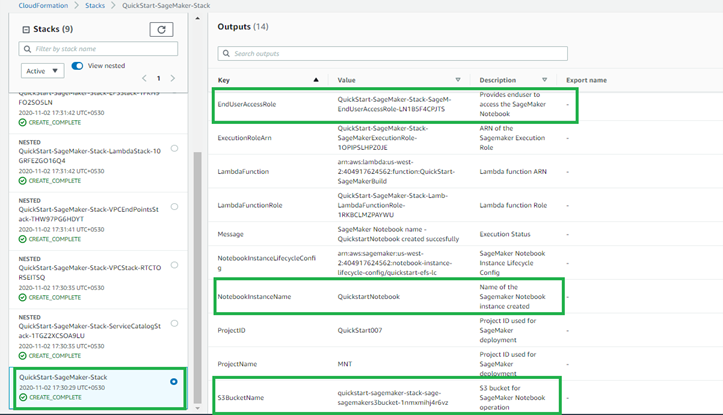
Task: Open QuickStart-SageMaker-Stack-LambdaStack stack link
Action: point(89,156)
